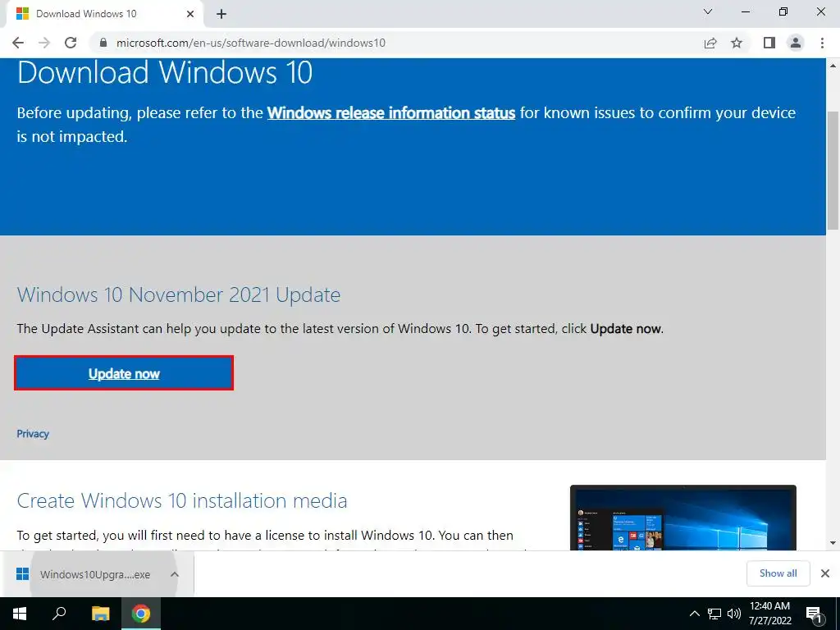This screenshot has width=840, height=630.
Task: Open taskbar search
Action: 59,614
